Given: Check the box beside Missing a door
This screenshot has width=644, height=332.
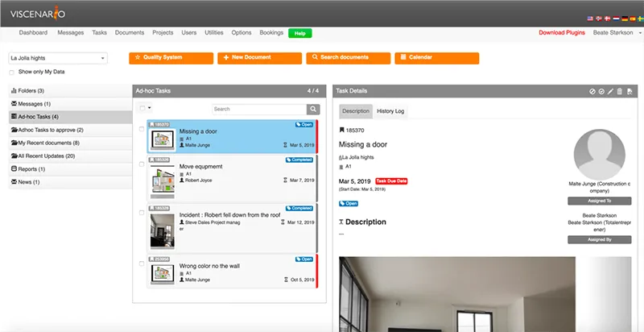Looking at the screenshot, I should [142, 129].
